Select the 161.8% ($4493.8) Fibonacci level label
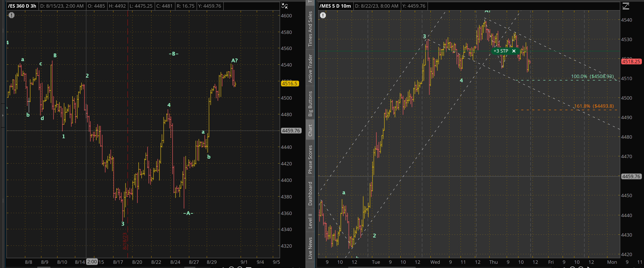 594,106
